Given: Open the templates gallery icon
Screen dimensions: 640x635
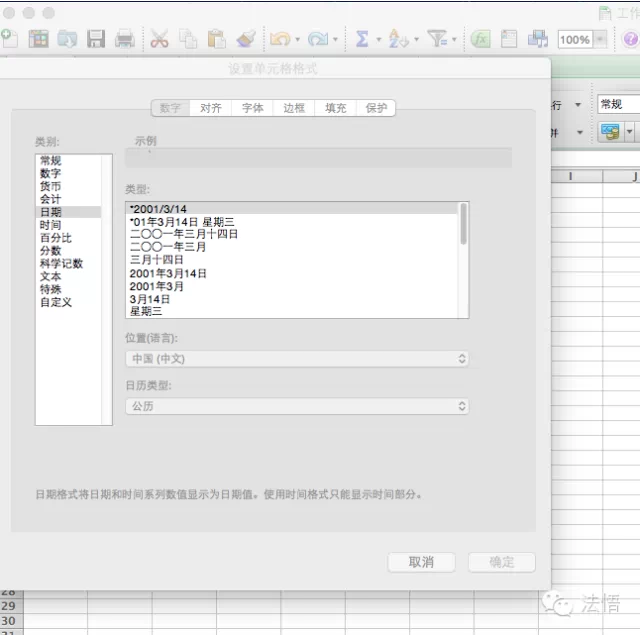Looking at the screenshot, I should [38, 39].
